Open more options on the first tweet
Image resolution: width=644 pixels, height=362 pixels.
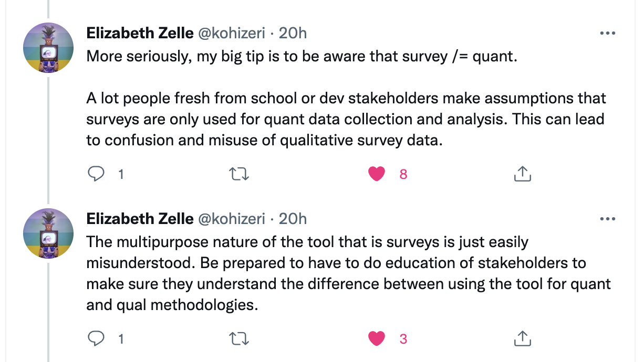pyautogui.click(x=607, y=33)
